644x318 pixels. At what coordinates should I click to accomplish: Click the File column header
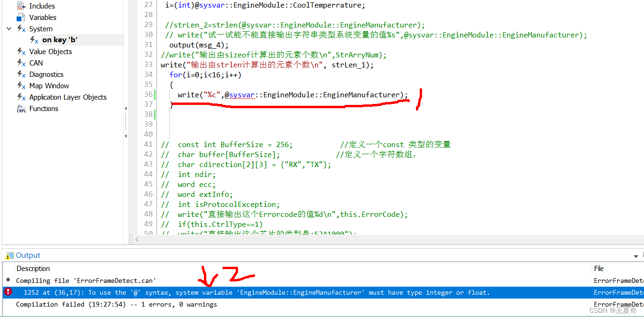pyautogui.click(x=598, y=269)
